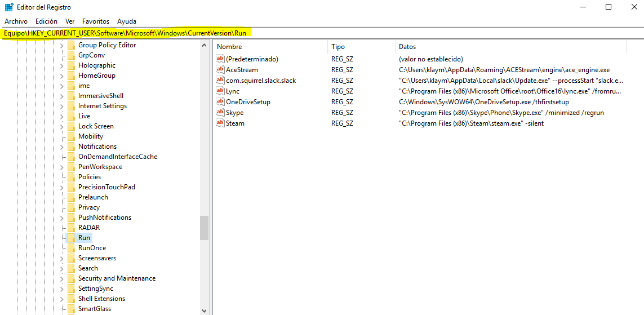Viewport: 644px width, 315px height.
Task: Click the tree scrollbar down arrow
Action: point(205,310)
